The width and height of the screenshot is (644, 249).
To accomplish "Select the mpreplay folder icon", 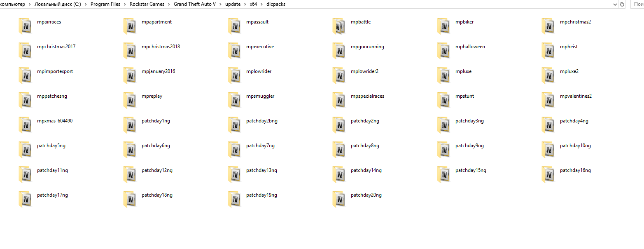I will (x=130, y=101).
